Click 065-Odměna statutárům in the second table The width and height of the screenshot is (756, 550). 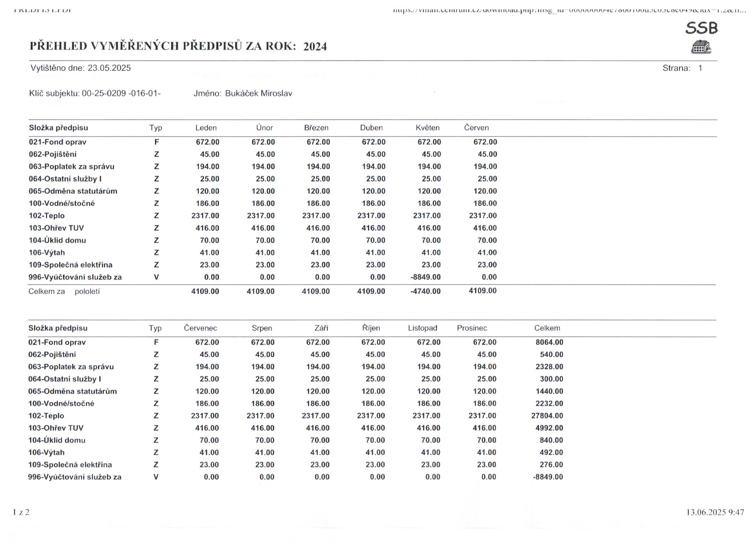(x=73, y=391)
